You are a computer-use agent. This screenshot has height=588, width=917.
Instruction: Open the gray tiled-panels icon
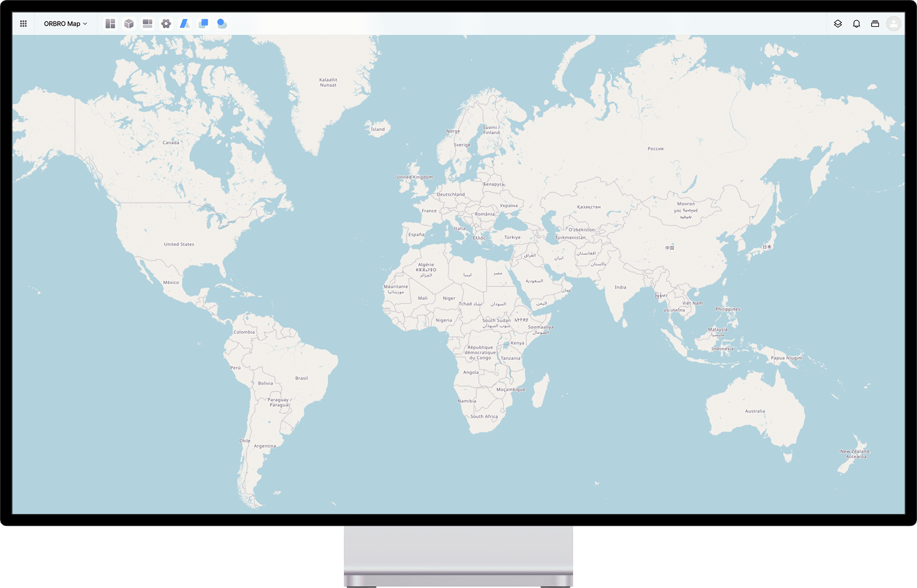point(148,23)
